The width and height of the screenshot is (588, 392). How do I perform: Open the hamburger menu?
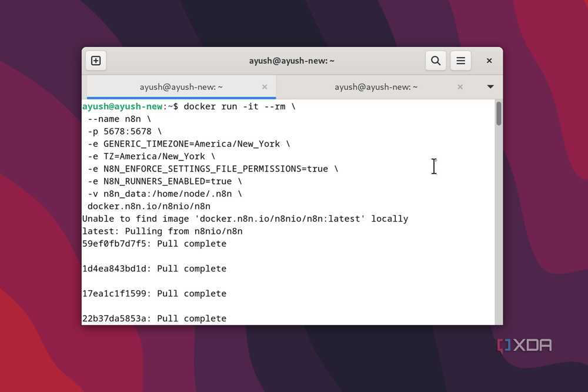click(460, 61)
